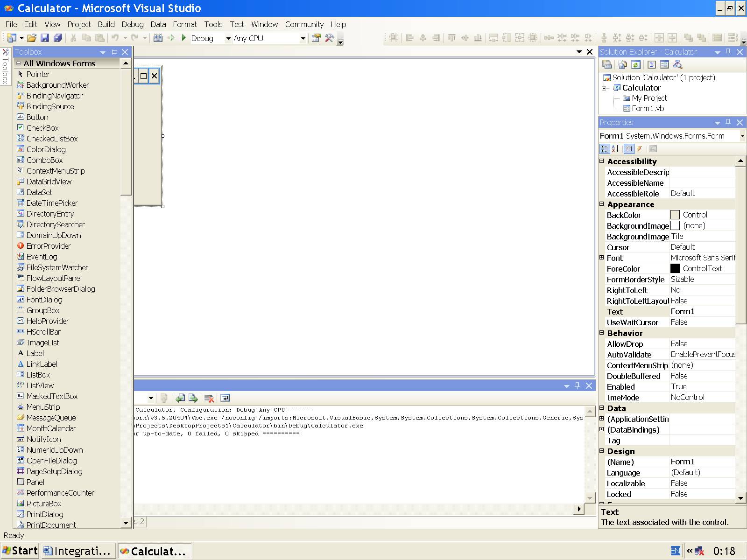Sort properties alphabetically with the A-Z icon
Image resolution: width=747 pixels, height=560 pixels.
click(x=615, y=149)
